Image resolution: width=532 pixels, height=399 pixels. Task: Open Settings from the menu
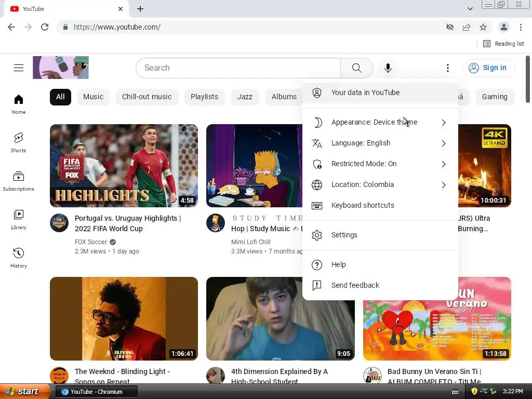click(x=380, y=235)
